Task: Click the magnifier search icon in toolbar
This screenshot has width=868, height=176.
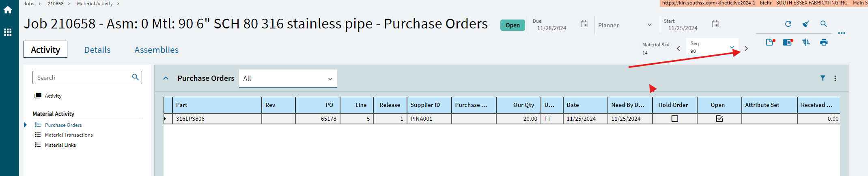Action: pos(824,24)
